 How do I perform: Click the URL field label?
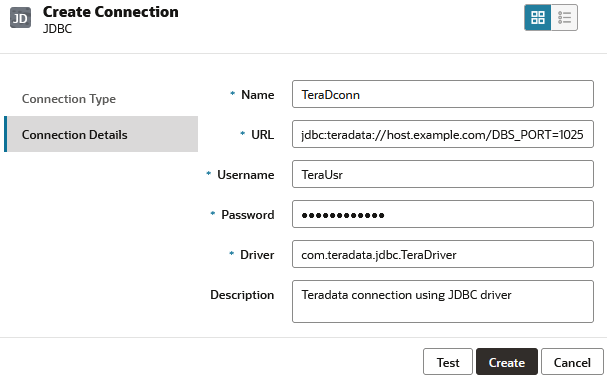(262, 134)
